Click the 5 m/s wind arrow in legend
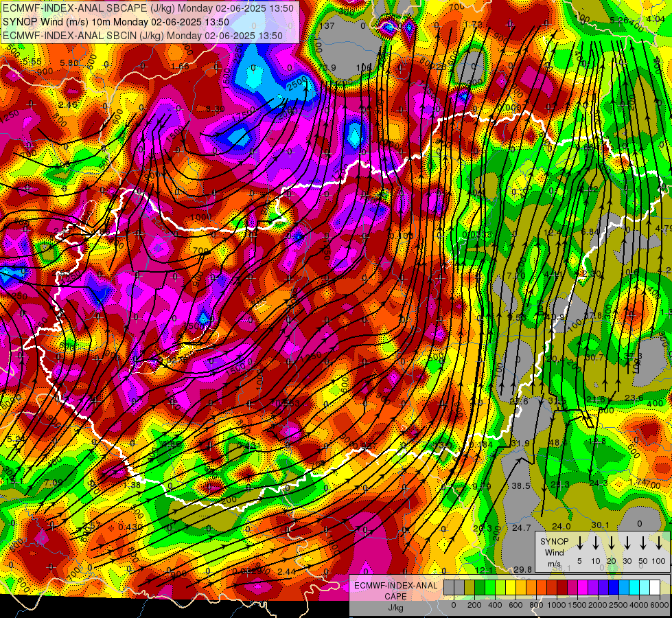 point(579,543)
